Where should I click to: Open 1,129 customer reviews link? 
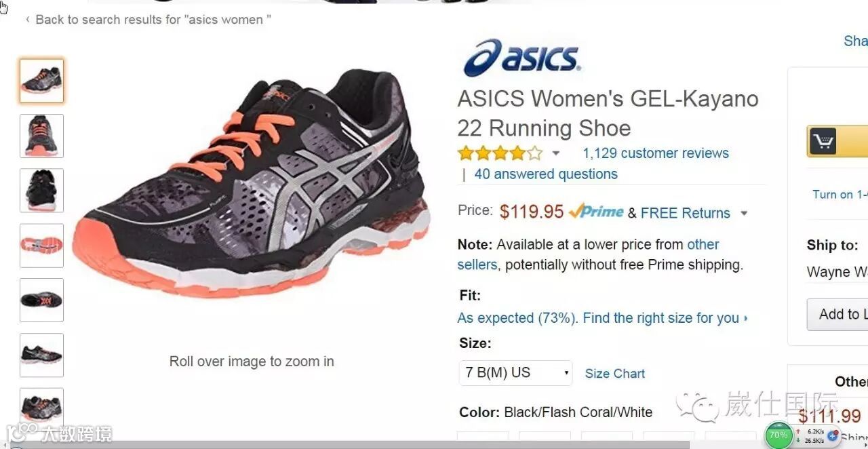click(x=656, y=153)
